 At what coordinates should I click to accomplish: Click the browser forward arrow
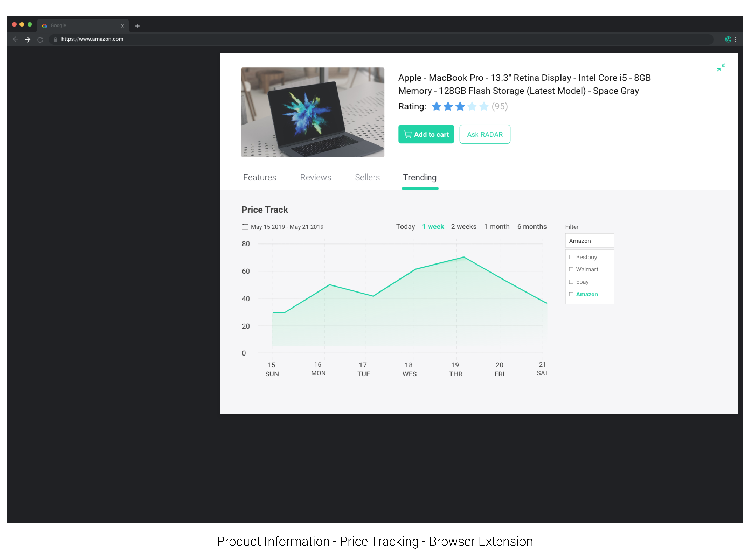pos(28,39)
